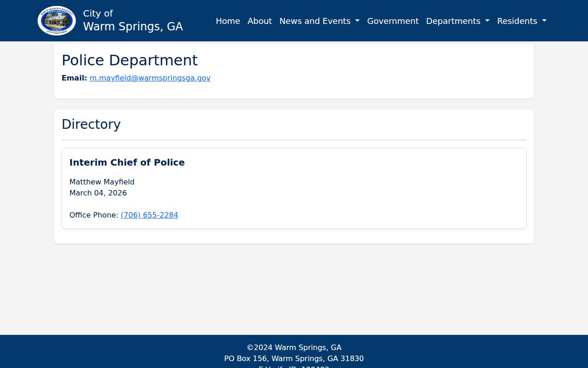Click the Warm Springs city seal logo
The width and height of the screenshot is (588, 368).
(x=57, y=21)
